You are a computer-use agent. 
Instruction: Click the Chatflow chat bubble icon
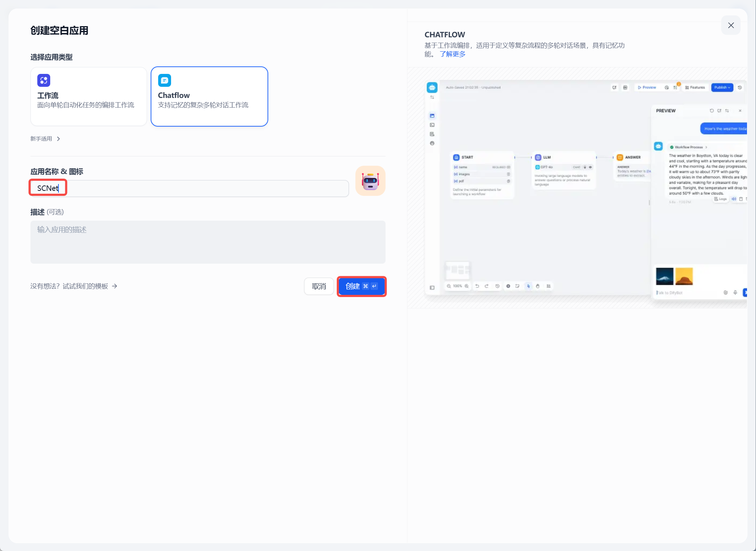pos(165,80)
